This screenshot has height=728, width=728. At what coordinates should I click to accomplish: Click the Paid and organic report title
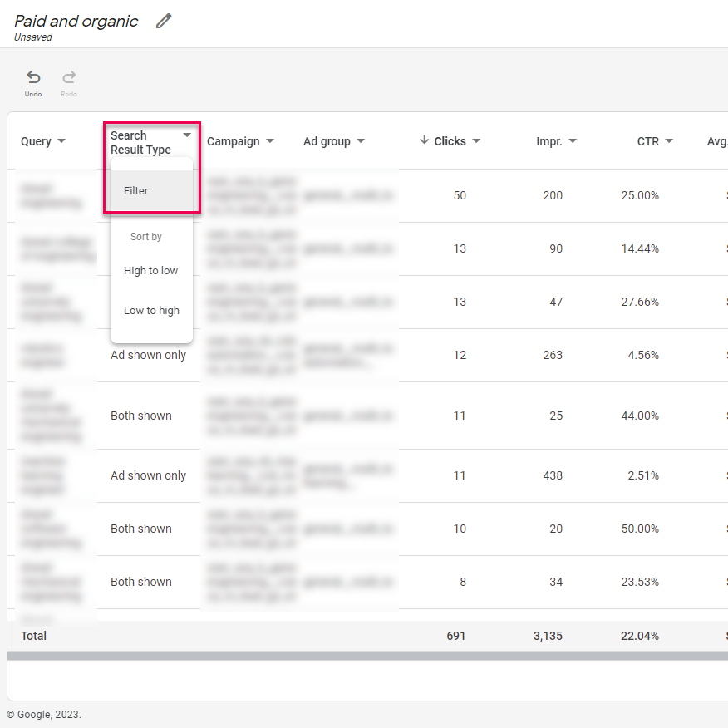[76, 21]
